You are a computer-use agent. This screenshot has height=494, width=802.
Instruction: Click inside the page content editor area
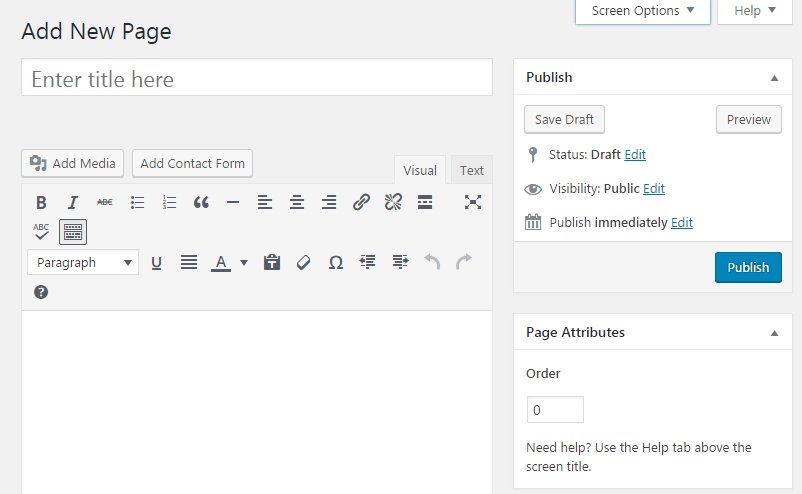[257, 402]
